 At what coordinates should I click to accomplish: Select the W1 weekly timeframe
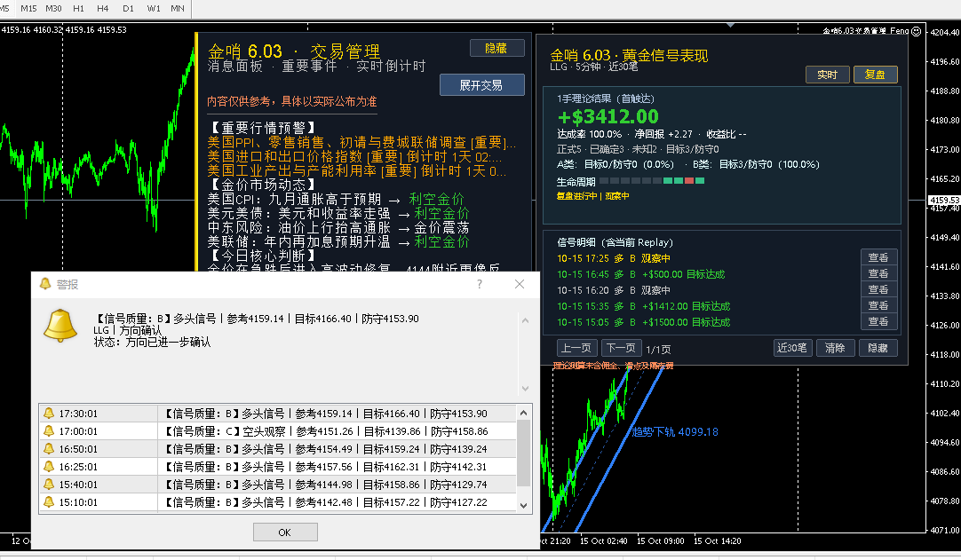(154, 9)
